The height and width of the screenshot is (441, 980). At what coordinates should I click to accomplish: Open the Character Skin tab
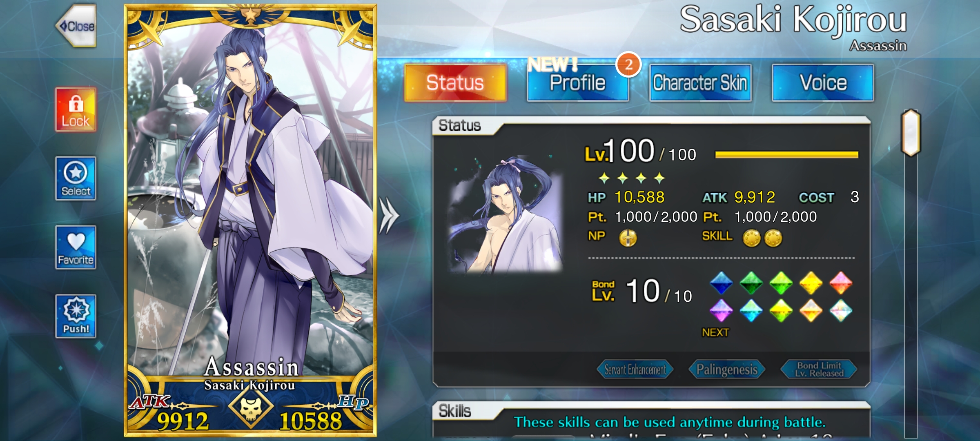coord(700,83)
